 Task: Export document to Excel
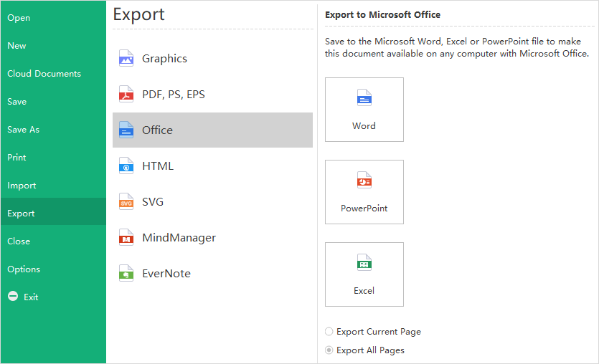tap(364, 274)
